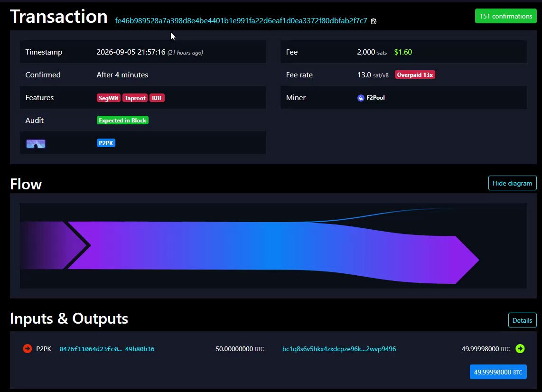Image resolution: width=542 pixels, height=392 pixels.
Task: Open output address bc1q8s6v5hkx4zxdcpze96k link
Action: (339, 349)
